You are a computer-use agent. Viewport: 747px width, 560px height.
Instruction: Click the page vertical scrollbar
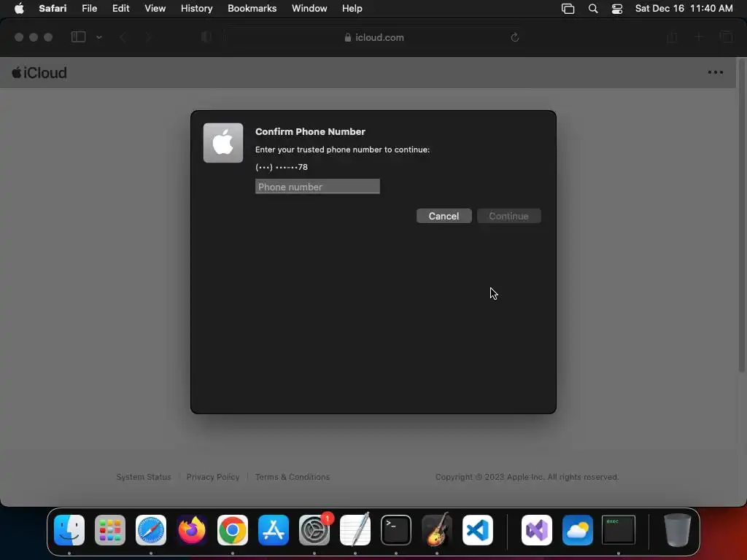pyautogui.click(x=741, y=214)
